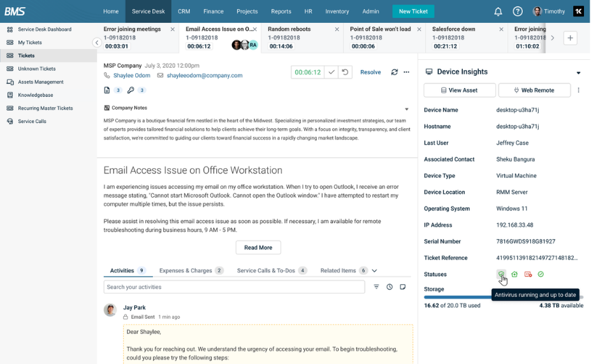Image resolution: width=591 pixels, height=364 pixels.
Task: Open the activity history clock icon
Action: click(x=390, y=287)
